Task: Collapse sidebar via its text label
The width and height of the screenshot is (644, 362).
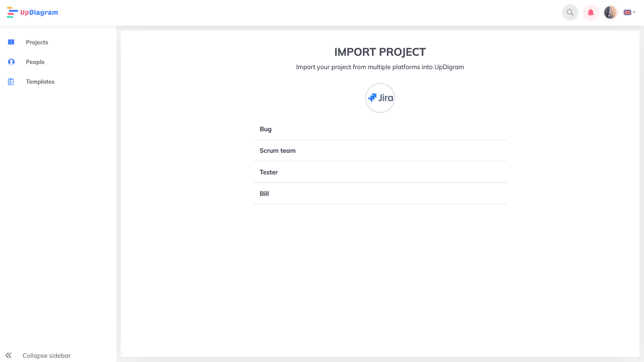Action: 47,356
